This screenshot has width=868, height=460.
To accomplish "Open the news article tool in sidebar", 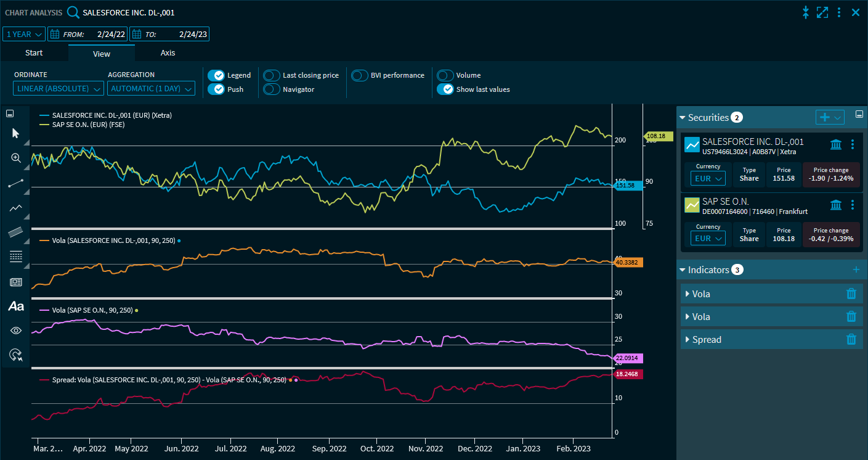I will (16, 282).
